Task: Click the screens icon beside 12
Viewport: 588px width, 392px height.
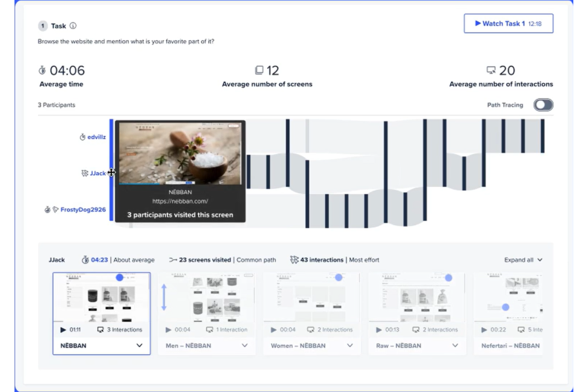Action: (x=259, y=70)
